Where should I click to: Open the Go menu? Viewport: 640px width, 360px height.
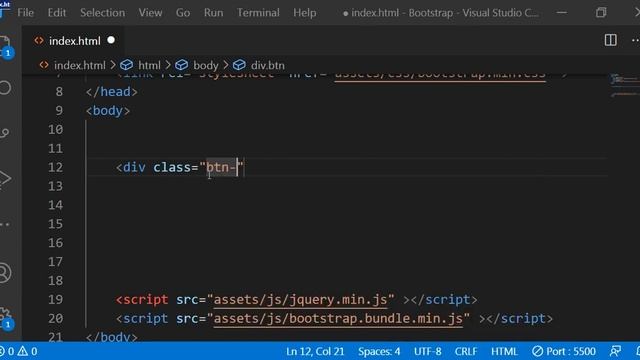coord(183,13)
